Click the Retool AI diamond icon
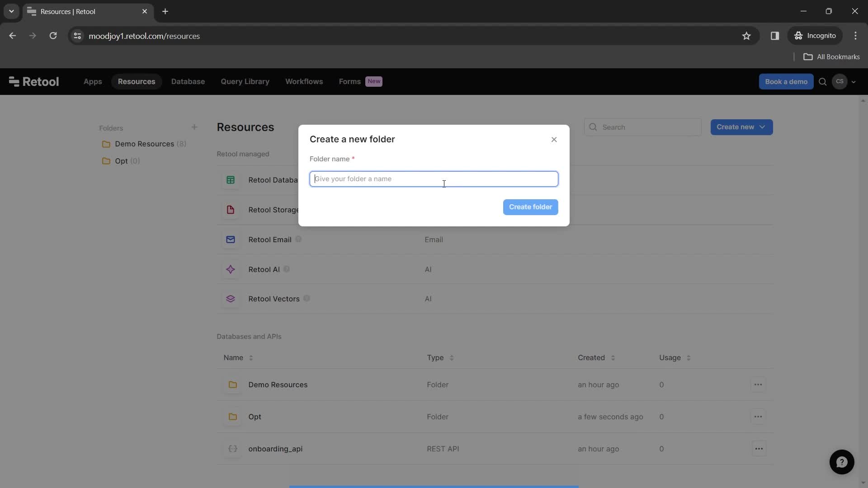 pos(230,269)
